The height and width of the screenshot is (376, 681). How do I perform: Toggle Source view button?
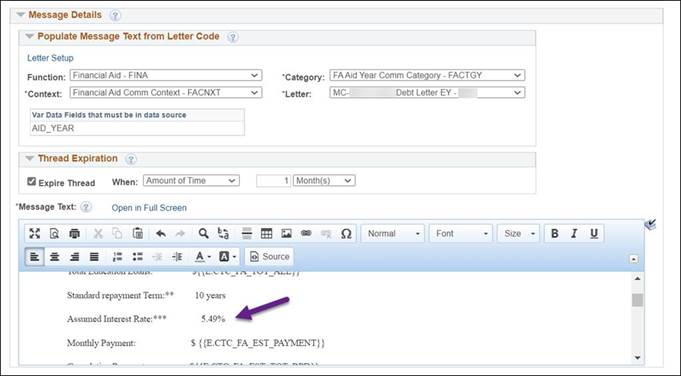270,257
